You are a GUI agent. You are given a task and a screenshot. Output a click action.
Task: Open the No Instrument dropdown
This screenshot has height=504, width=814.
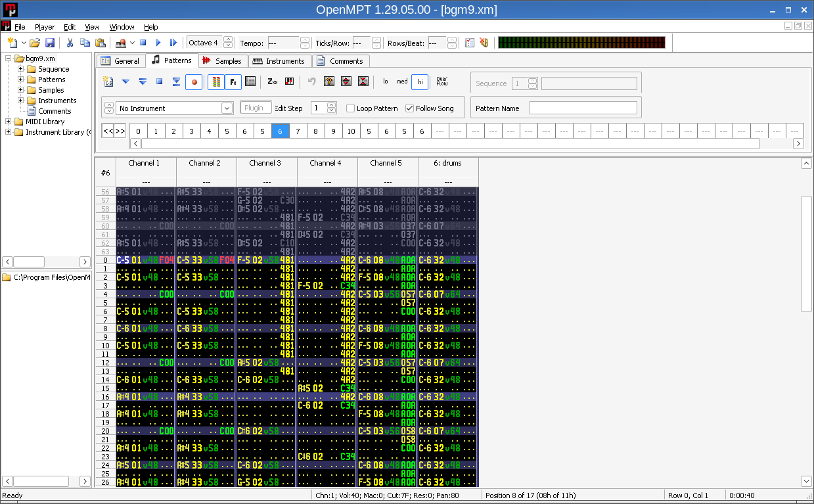pos(227,108)
